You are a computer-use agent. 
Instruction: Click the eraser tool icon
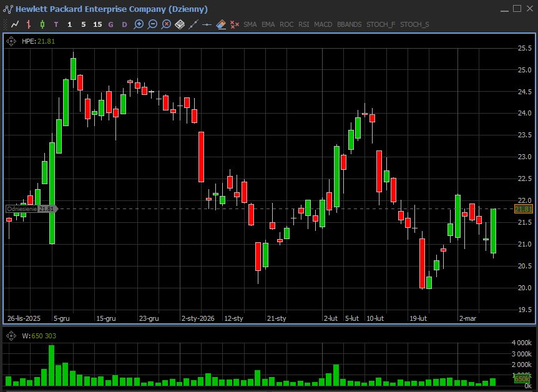click(221, 24)
